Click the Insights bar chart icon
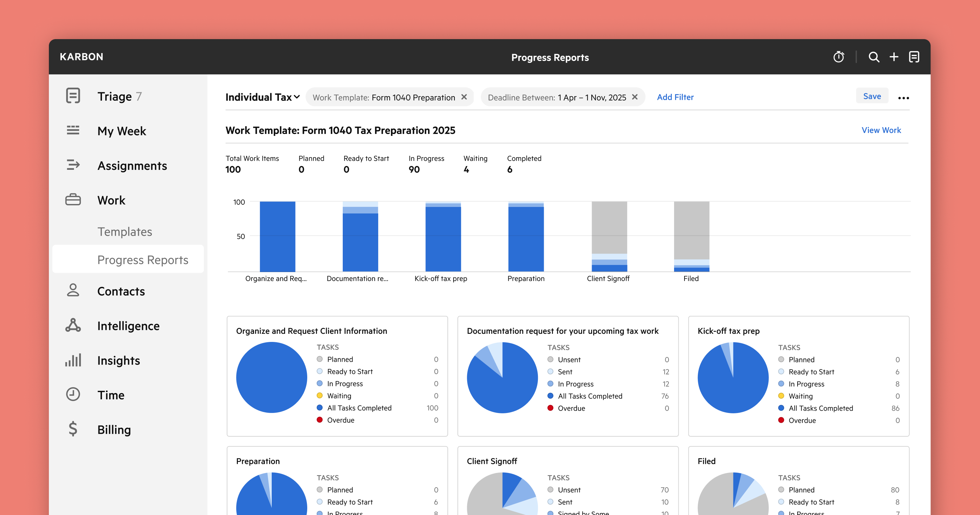 (73, 360)
